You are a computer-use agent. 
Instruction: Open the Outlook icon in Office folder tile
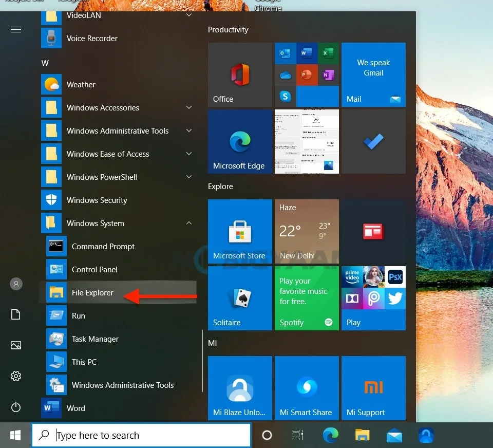285,53
